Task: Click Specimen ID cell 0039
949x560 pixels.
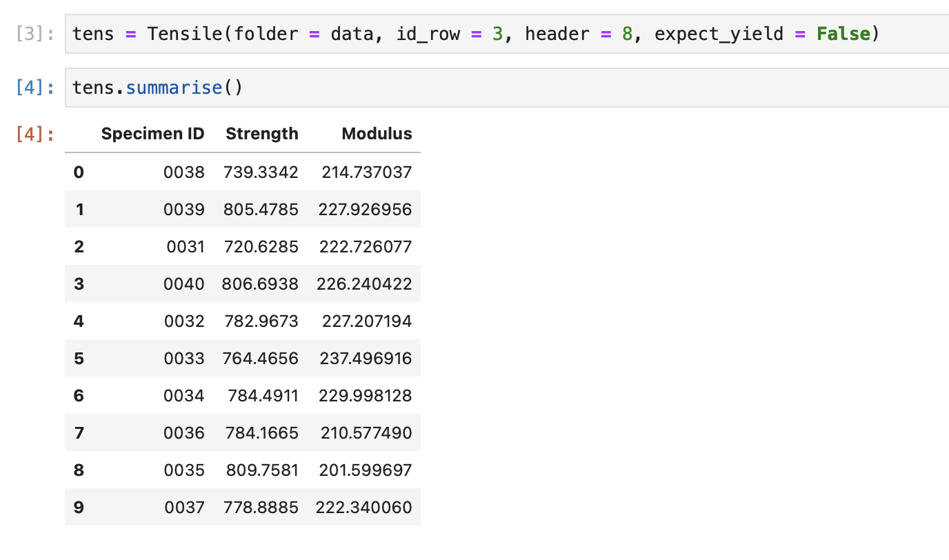Action: click(184, 209)
